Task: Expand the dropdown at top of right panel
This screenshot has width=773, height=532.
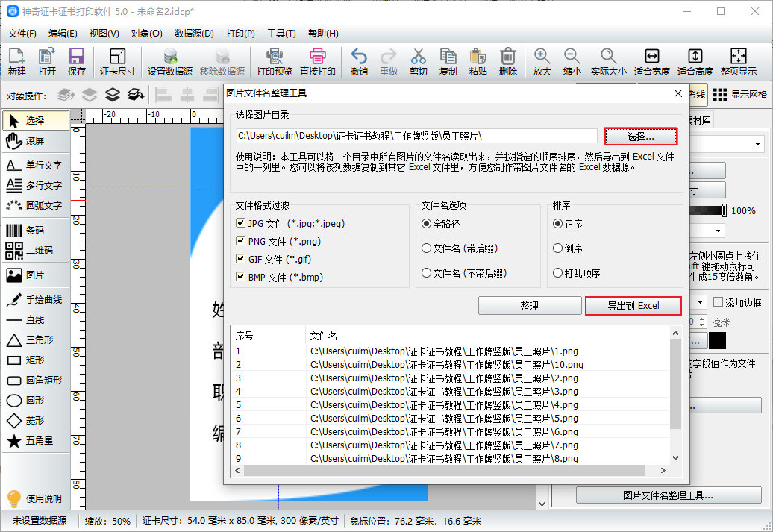Action: [758, 144]
